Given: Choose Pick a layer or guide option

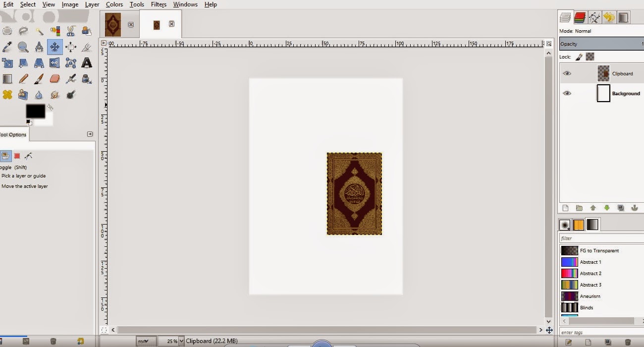Looking at the screenshot, I should [23, 176].
